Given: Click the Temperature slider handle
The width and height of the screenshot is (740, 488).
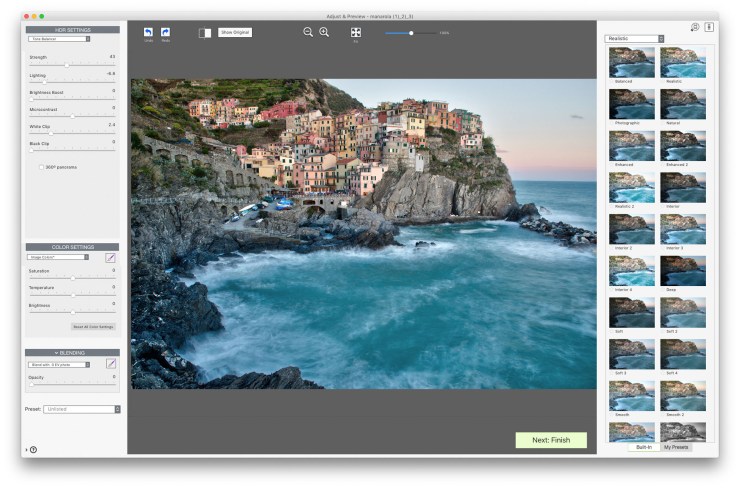Looking at the screenshot, I should point(73,295).
